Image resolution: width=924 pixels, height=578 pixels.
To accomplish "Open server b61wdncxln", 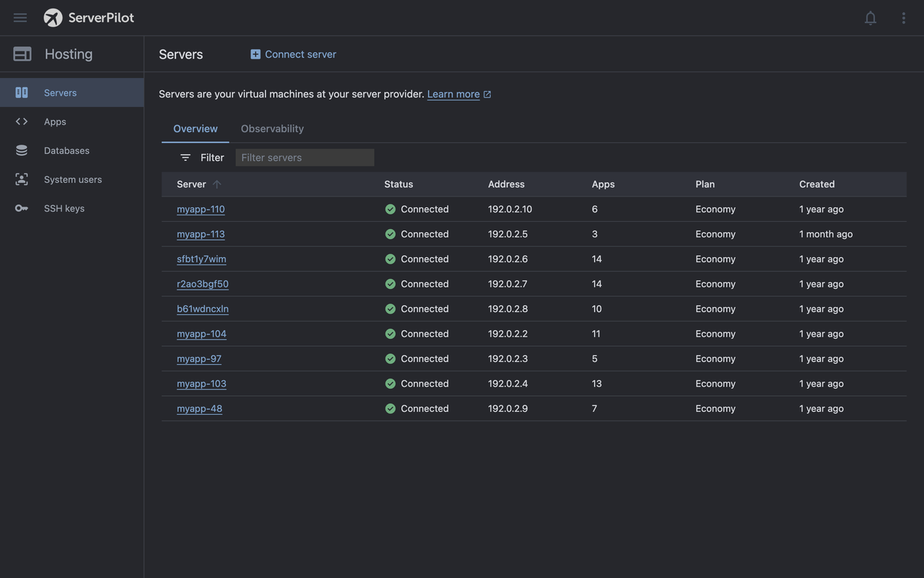I will [x=203, y=309].
